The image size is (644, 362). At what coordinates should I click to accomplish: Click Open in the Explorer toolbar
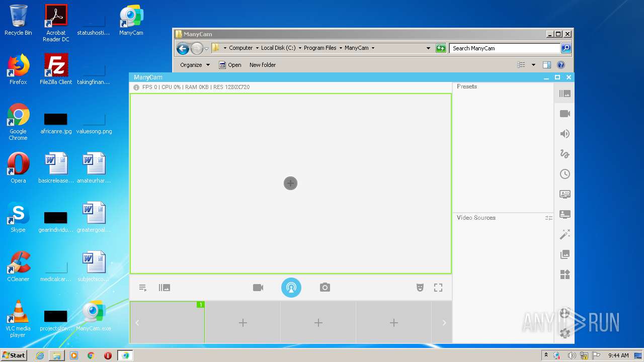point(230,65)
